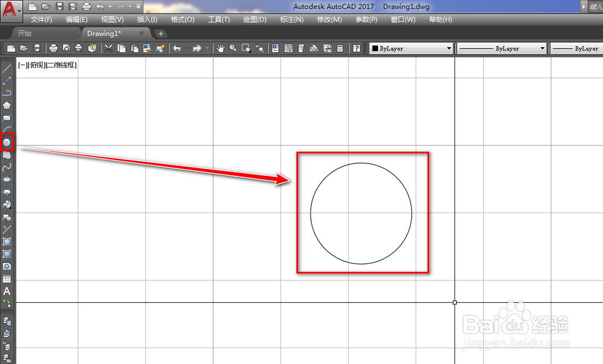
Task: Click Zoom Realtime magnifier icon
Action: pyautogui.click(x=233, y=48)
